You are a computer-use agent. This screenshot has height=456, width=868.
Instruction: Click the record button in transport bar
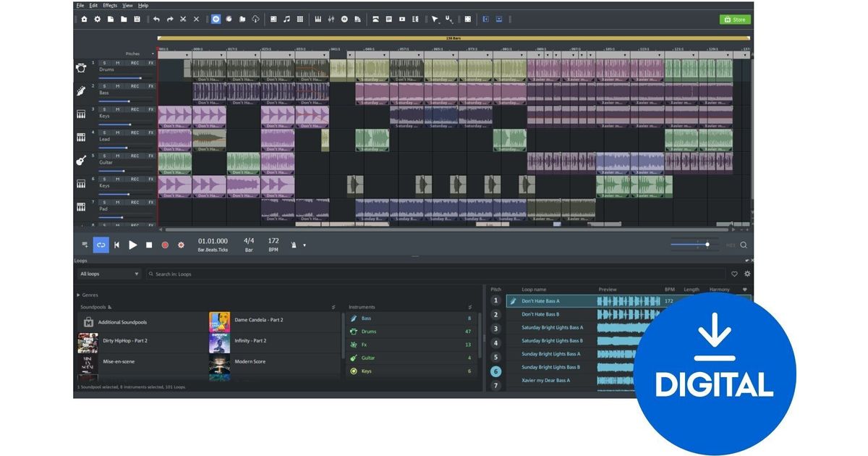point(165,245)
